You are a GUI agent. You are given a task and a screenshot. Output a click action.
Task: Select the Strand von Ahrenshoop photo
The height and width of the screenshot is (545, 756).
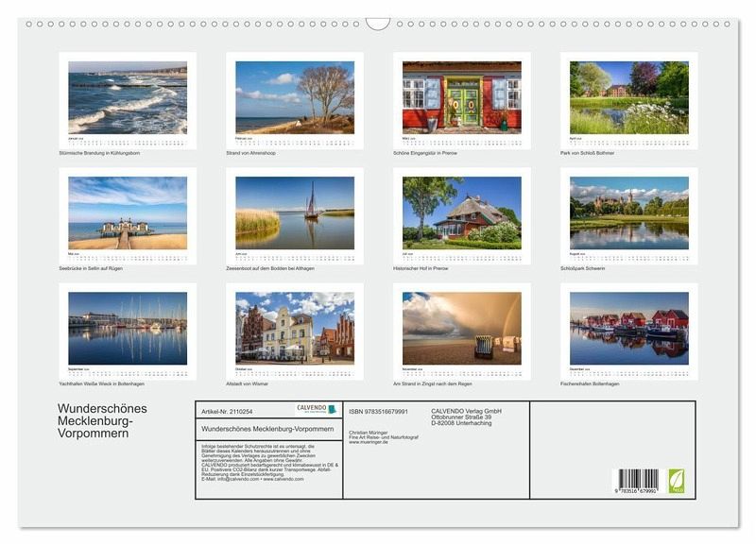[295, 98]
